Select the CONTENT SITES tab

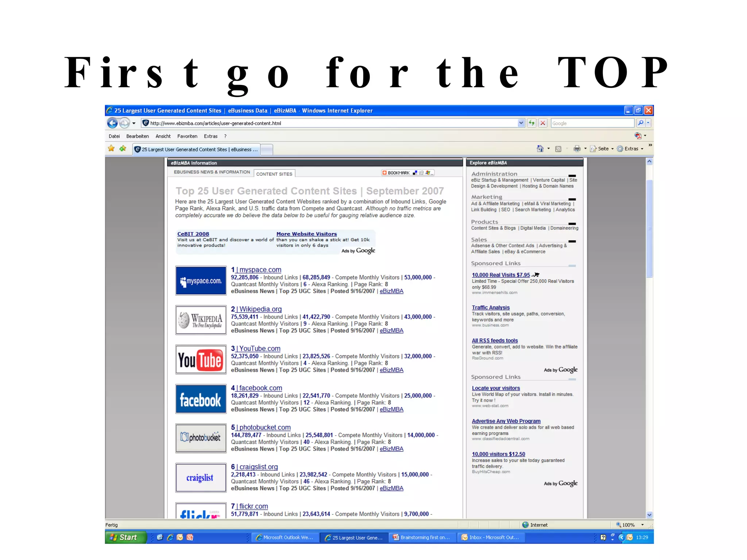[x=274, y=174]
